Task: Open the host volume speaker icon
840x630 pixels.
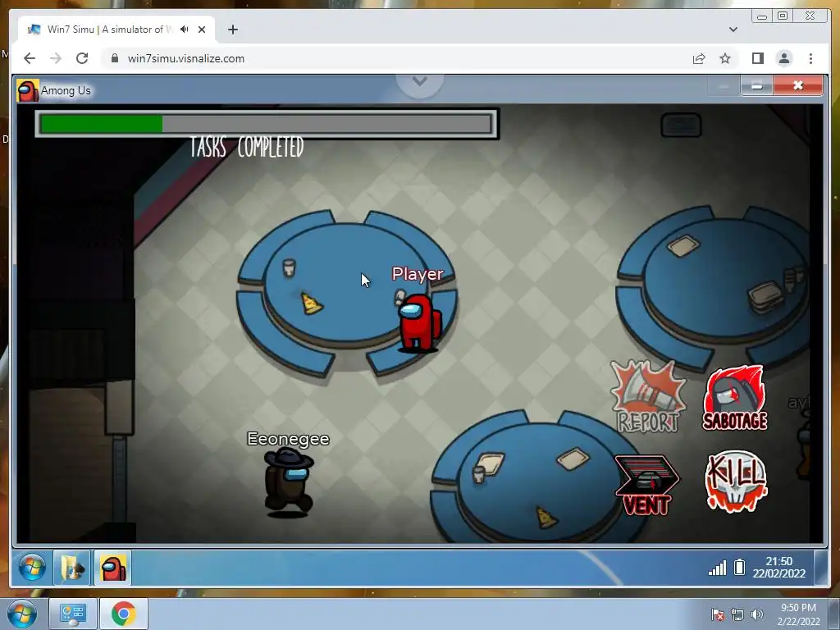Action: [x=757, y=614]
